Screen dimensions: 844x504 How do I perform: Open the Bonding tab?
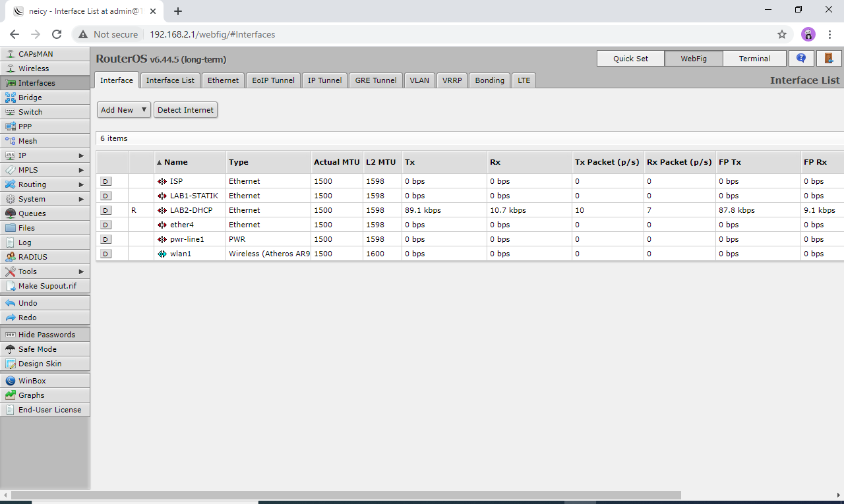pyautogui.click(x=490, y=80)
